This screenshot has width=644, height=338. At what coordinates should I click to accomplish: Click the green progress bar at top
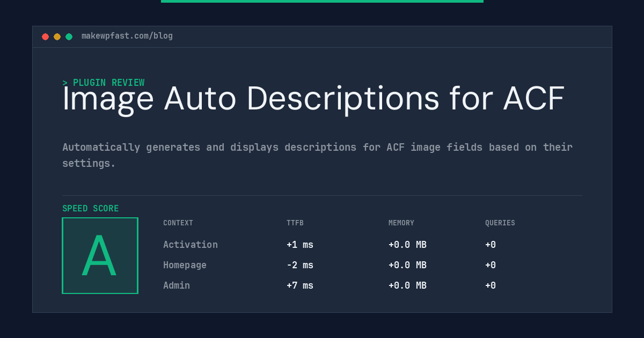click(322, 1)
